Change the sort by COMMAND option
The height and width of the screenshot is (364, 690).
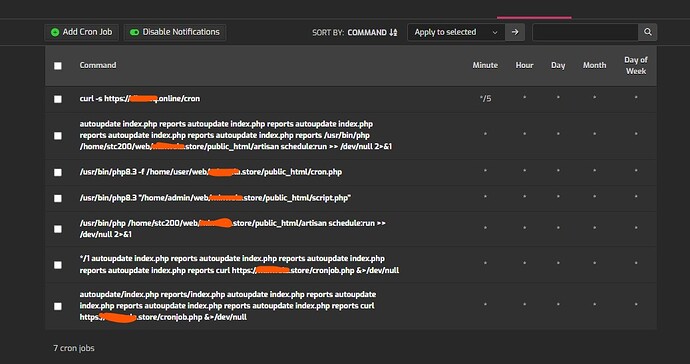(372, 33)
